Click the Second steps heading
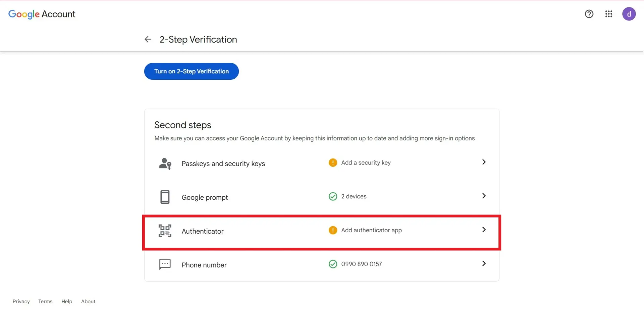644x310 pixels. tap(183, 125)
